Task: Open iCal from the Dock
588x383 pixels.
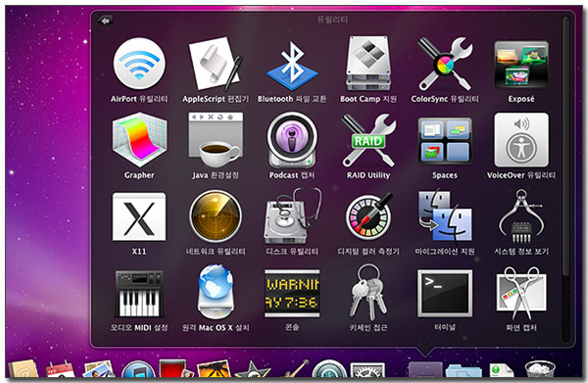Action: point(60,369)
